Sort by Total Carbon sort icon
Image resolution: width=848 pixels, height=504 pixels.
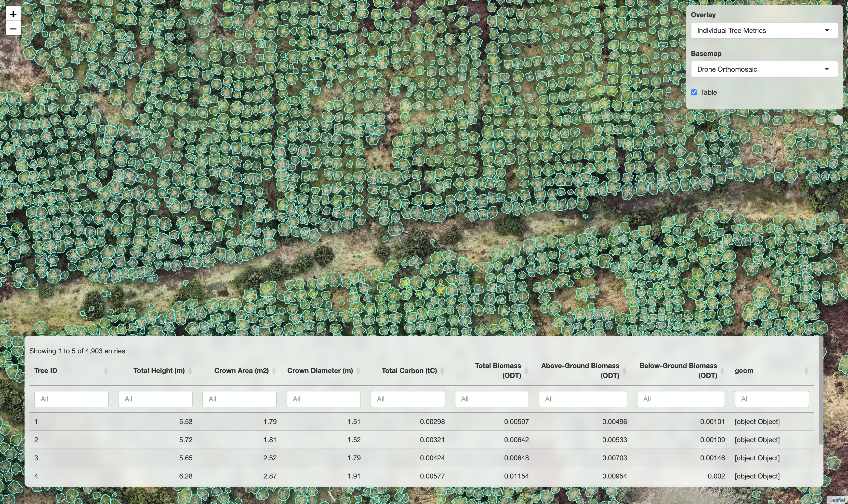tap(442, 371)
